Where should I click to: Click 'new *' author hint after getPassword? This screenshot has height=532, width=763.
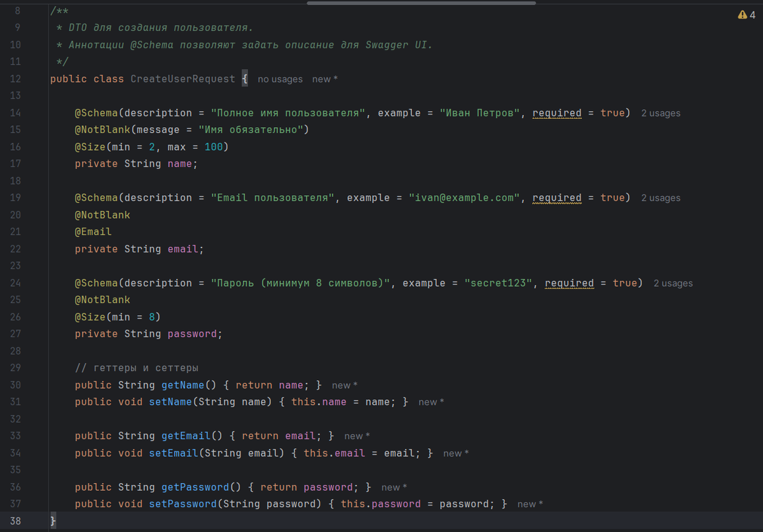pyautogui.click(x=394, y=488)
